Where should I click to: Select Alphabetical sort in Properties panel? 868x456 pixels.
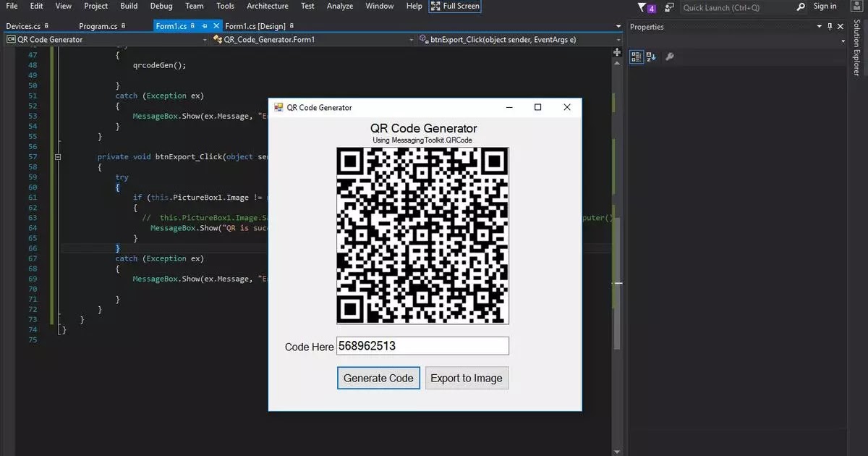(650, 56)
